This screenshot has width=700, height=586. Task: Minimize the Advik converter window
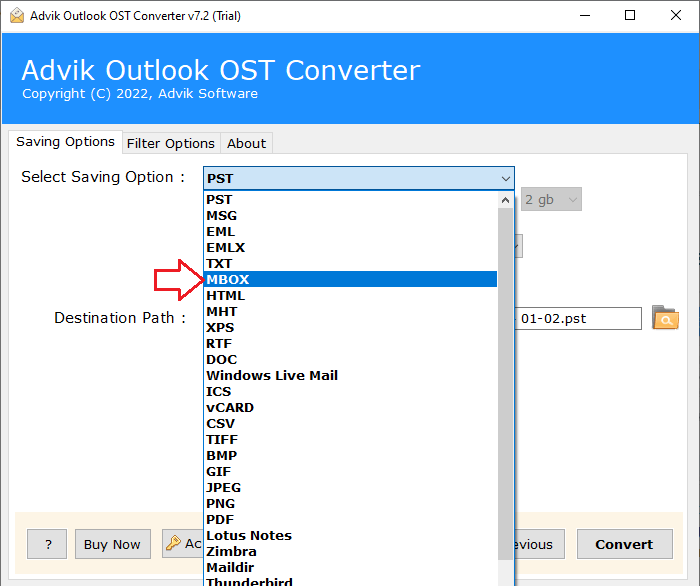(585, 15)
